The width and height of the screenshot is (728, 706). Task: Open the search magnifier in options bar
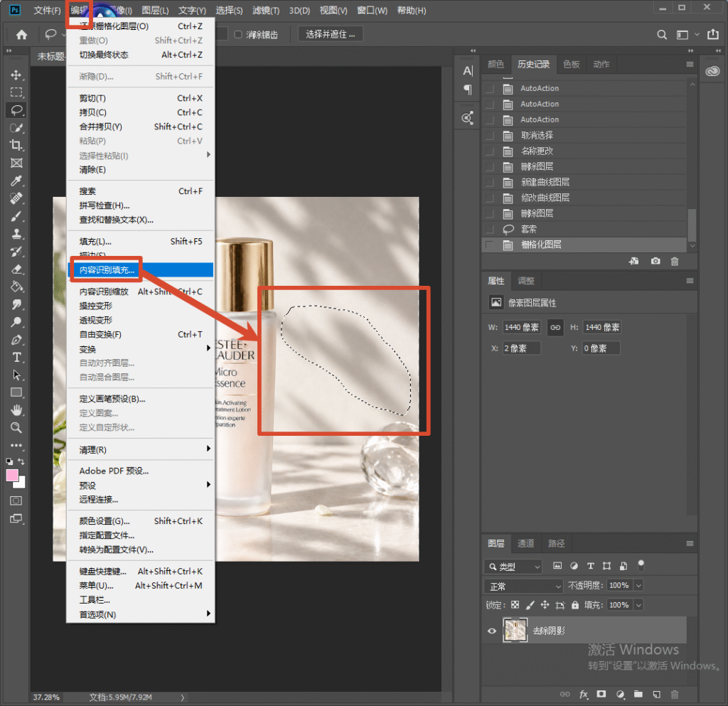pos(662,34)
